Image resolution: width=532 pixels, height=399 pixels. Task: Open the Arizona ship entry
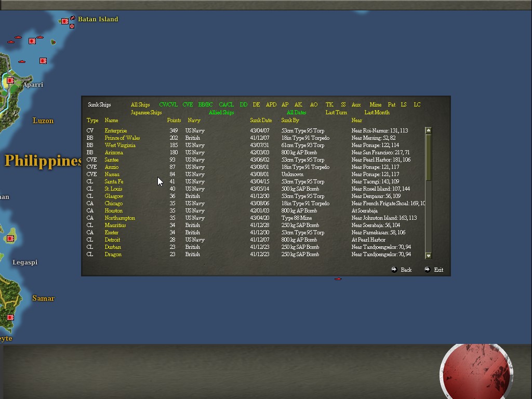pos(114,153)
